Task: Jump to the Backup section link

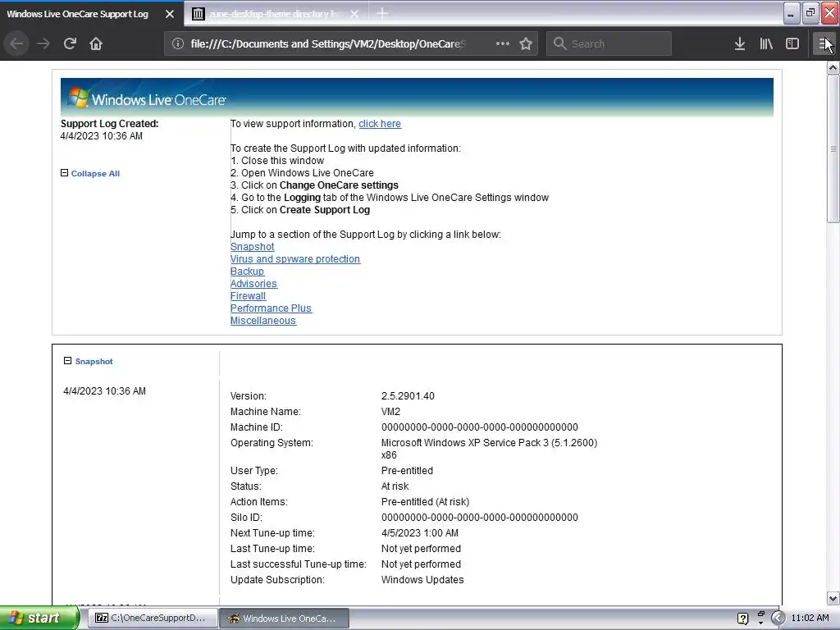Action: [247, 272]
